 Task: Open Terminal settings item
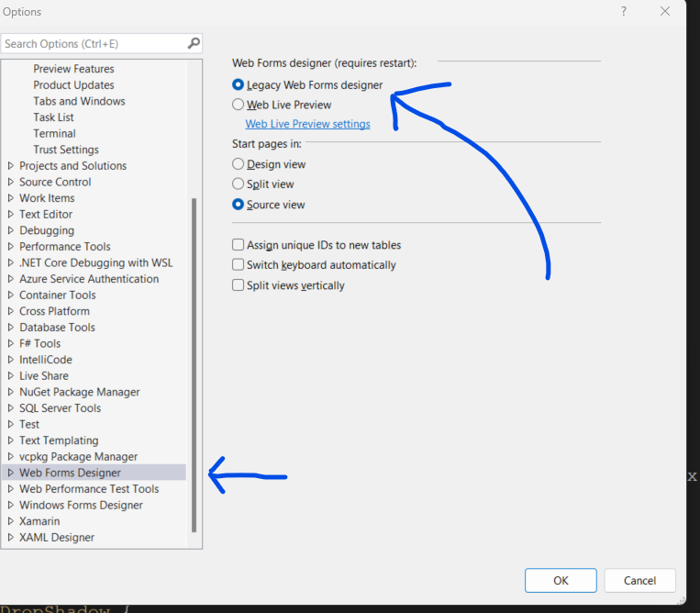54,133
